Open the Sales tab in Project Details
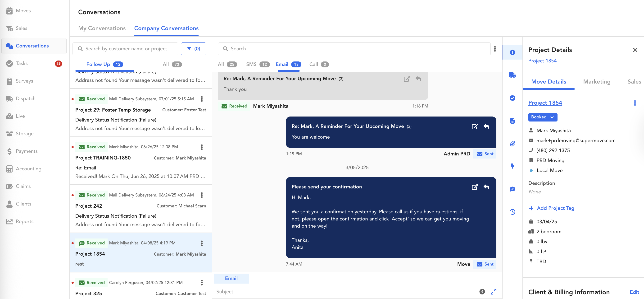The image size is (644, 299). (x=634, y=82)
